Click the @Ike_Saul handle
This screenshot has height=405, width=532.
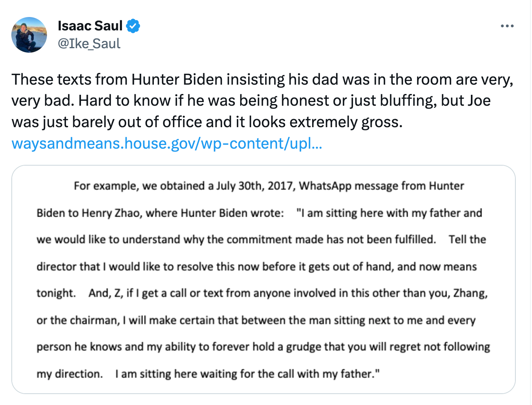89,44
